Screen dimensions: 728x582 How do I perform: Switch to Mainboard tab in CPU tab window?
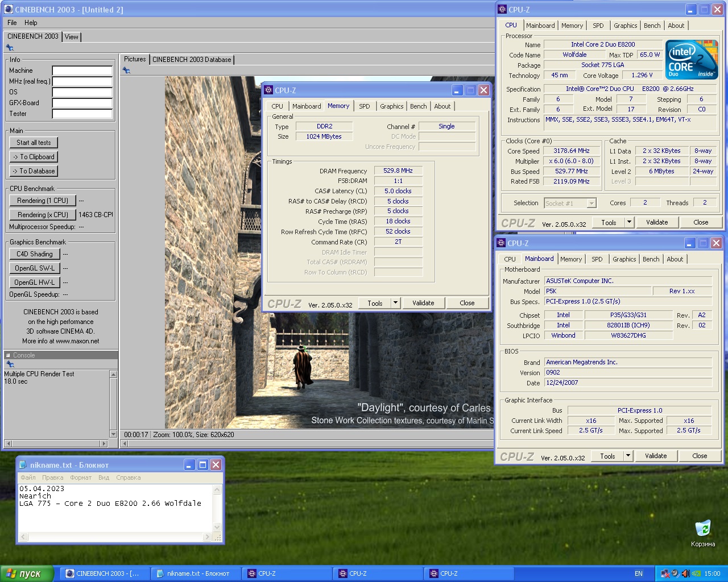tap(540, 26)
